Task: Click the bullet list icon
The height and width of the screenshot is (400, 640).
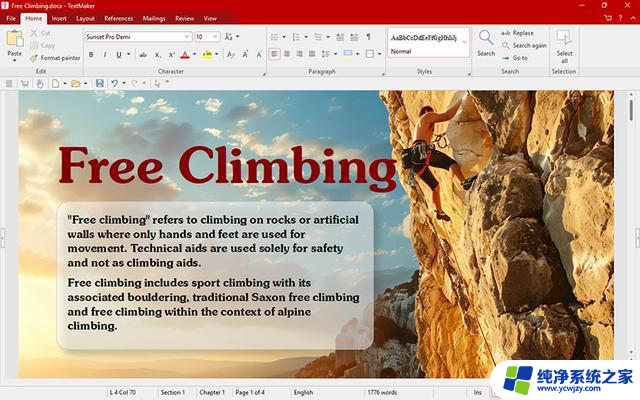Action: click(x=274, y=37)
